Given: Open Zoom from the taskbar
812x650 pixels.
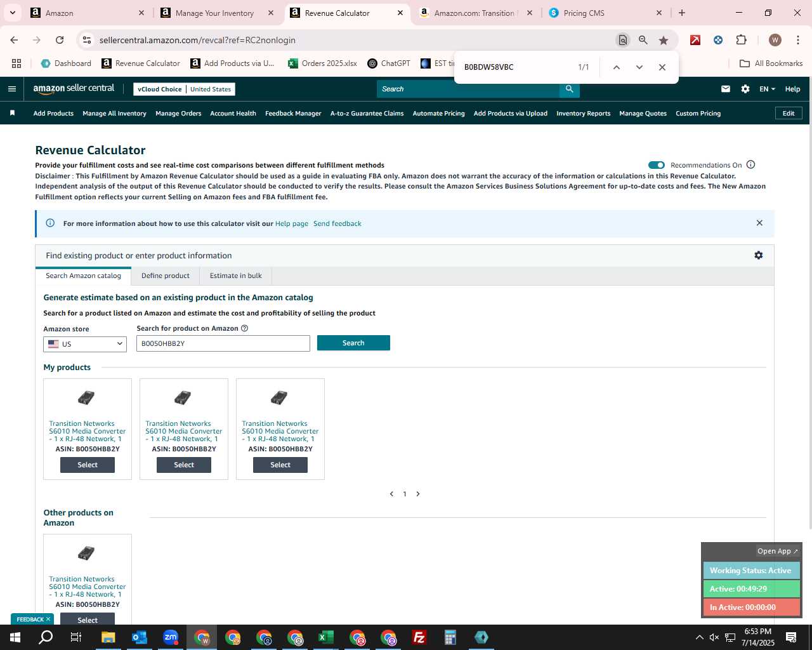Looking at the screenshot, I should click(x=171, y=637).
